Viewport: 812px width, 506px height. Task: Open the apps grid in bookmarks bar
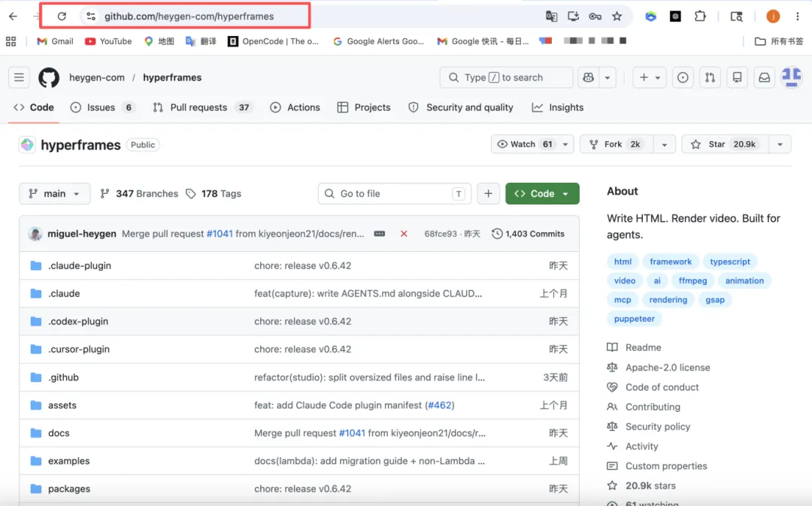pyautogui.click(x=11, y=41)
